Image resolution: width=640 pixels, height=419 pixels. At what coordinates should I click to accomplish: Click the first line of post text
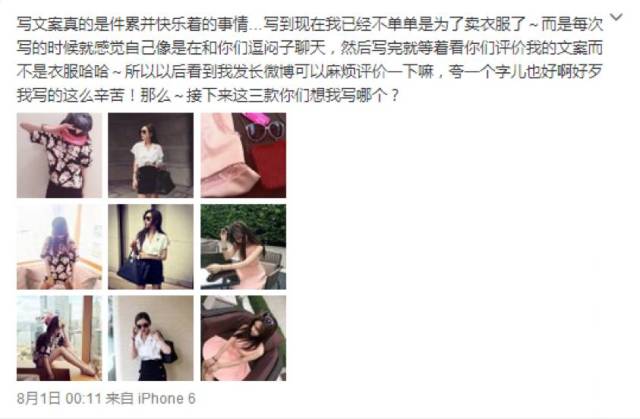[310, 24]
